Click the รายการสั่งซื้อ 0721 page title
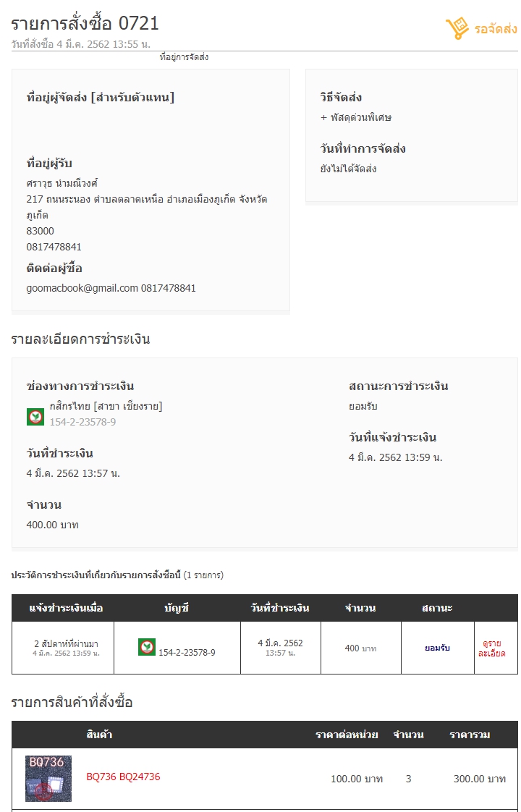This screenshot has height=812, width=521. point(85,23)
